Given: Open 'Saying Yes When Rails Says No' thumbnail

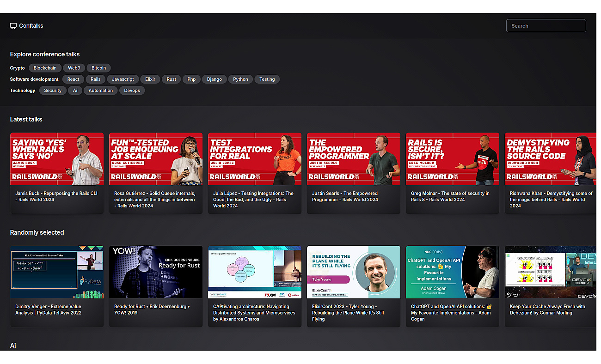Looking at the screenshot, I should (57, 159).
